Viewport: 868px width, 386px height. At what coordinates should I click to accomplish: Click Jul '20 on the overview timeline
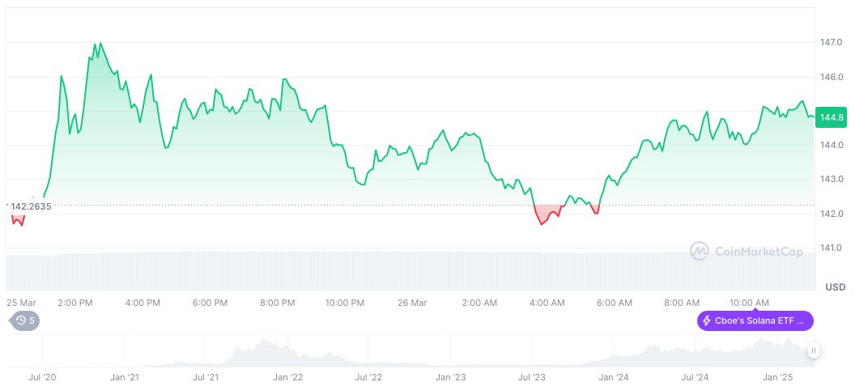42,377
